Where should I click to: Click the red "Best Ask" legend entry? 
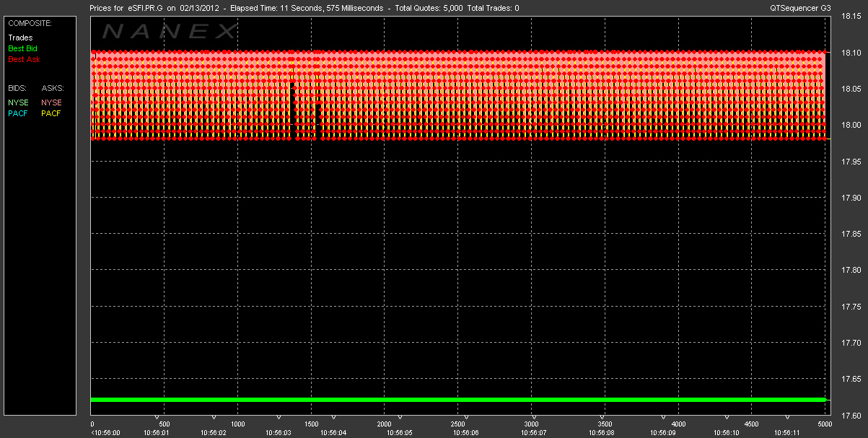point(24,59)
